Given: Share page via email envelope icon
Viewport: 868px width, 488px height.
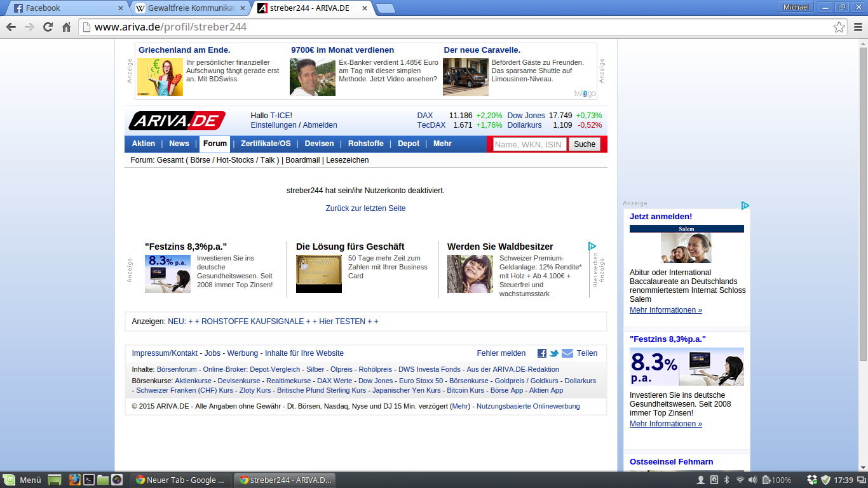Looking at the screenshot, I should [567, 353].
